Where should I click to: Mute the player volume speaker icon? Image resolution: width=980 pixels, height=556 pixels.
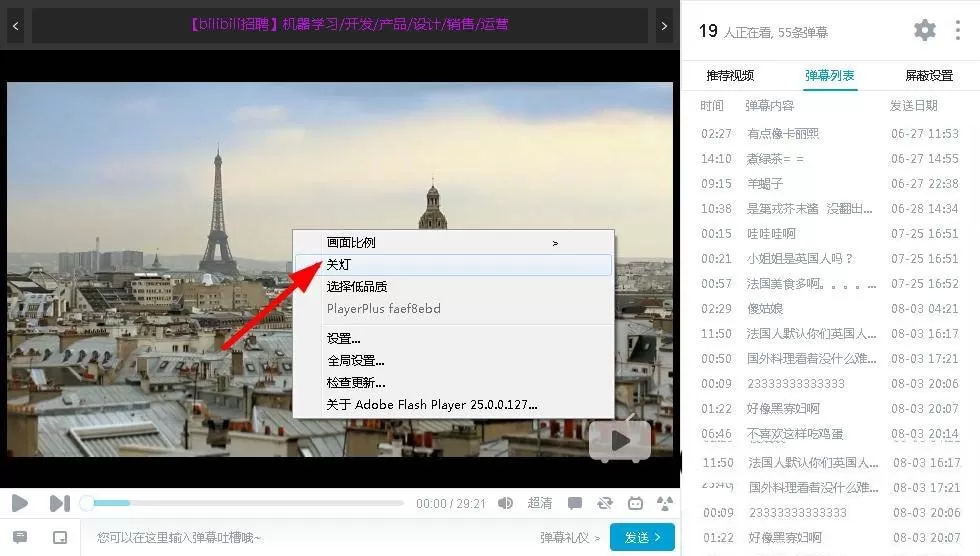506,503
